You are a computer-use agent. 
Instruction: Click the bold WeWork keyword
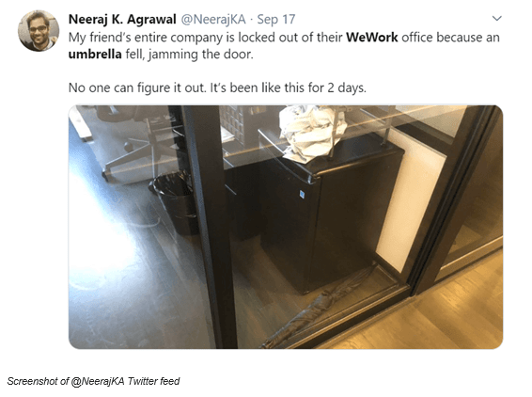pyautogui.click(x=372, y=37)
